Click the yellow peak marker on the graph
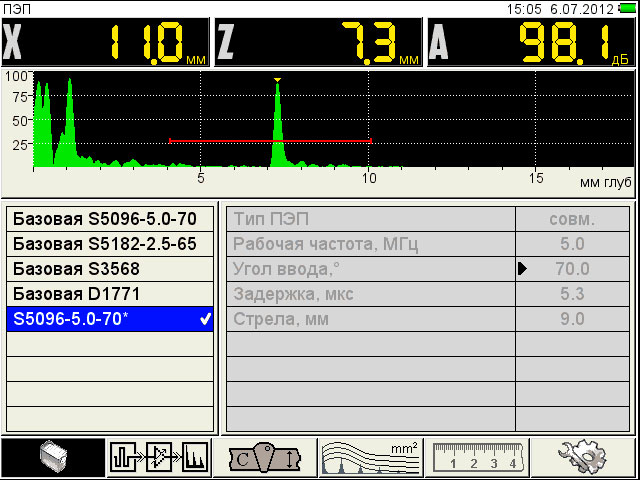This screenshot has height=480, width=640. (278, 80)
